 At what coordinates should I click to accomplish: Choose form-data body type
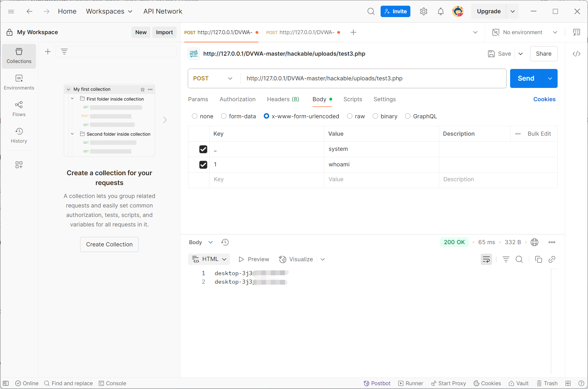coord(224,116)
